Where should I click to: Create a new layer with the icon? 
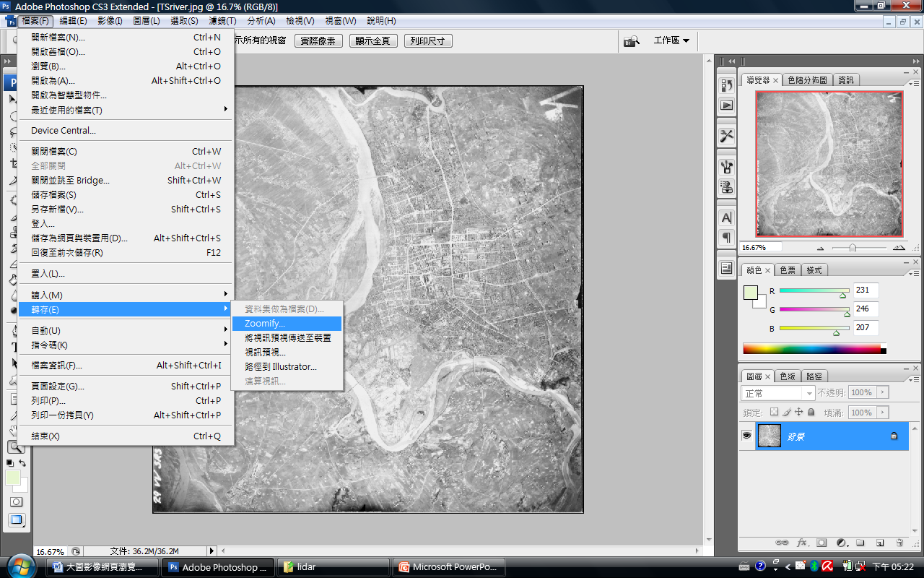880,543
